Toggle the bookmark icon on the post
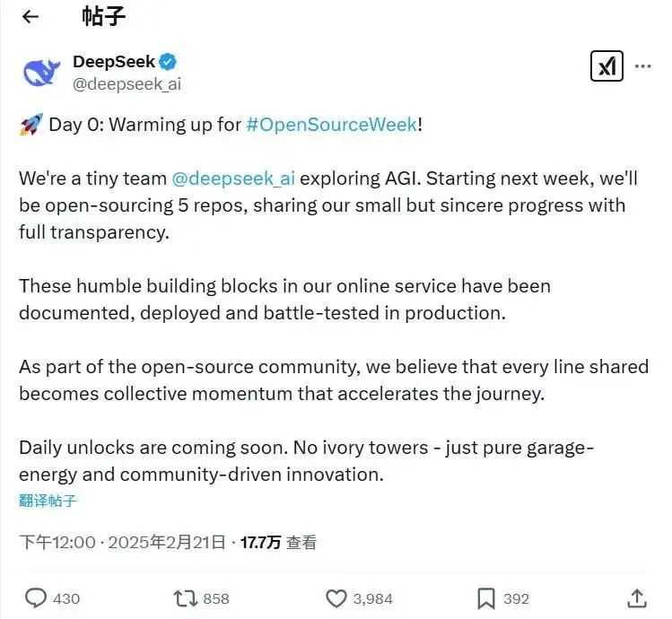 [x=486, y=597]
